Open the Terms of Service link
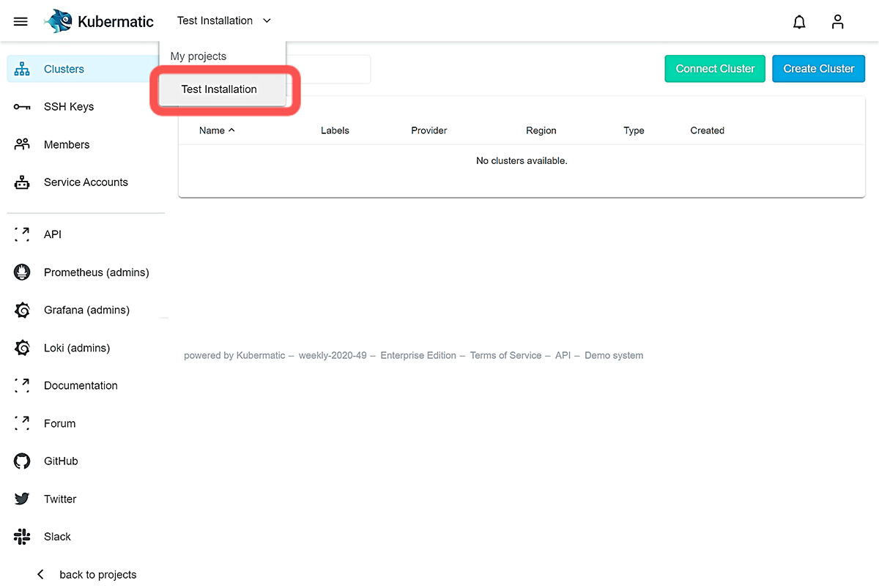Viewport: 879px width, 588px height. click(x=505, y=355)
